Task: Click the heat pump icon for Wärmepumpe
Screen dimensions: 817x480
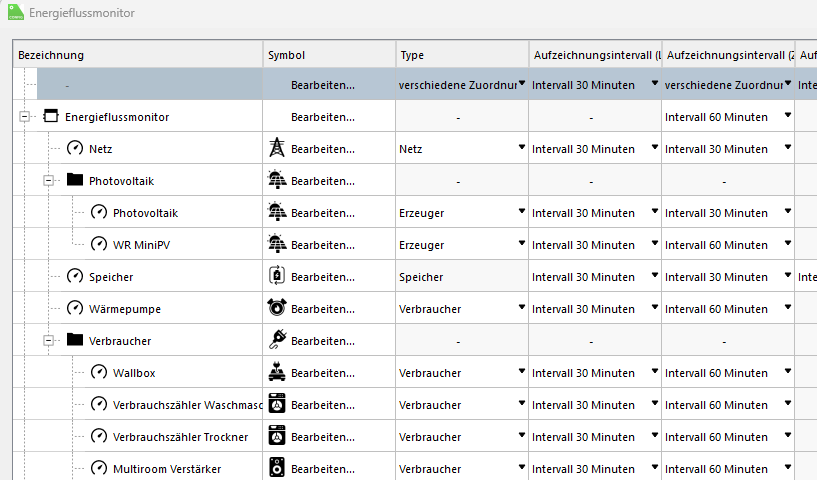Action: tap(277, 309)
